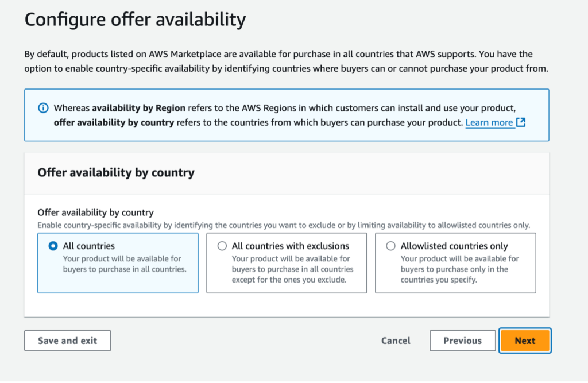The height and width of the screenshot is (383, 588).
Task: Save and exit the offer configuration
Action: (67, 340)
